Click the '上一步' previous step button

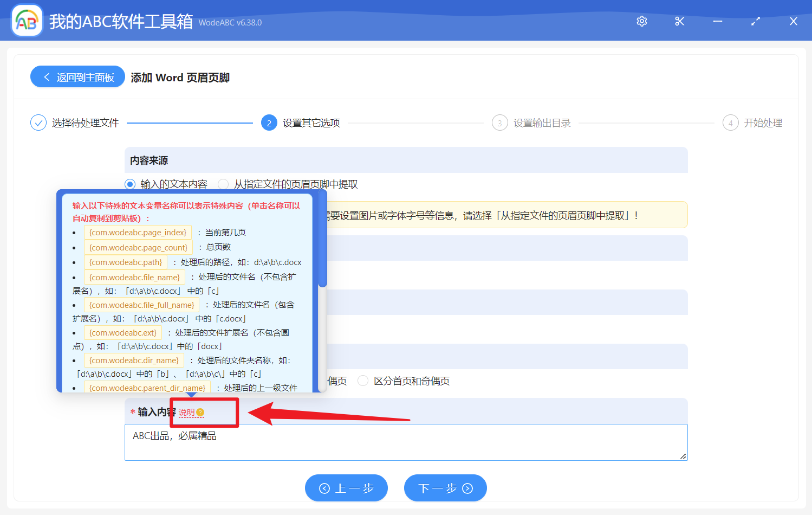346,488
